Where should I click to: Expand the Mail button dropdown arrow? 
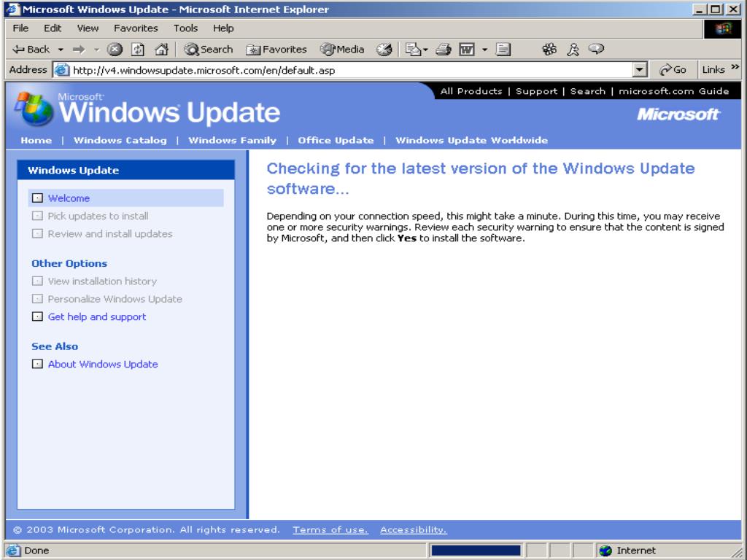(425, 50)
